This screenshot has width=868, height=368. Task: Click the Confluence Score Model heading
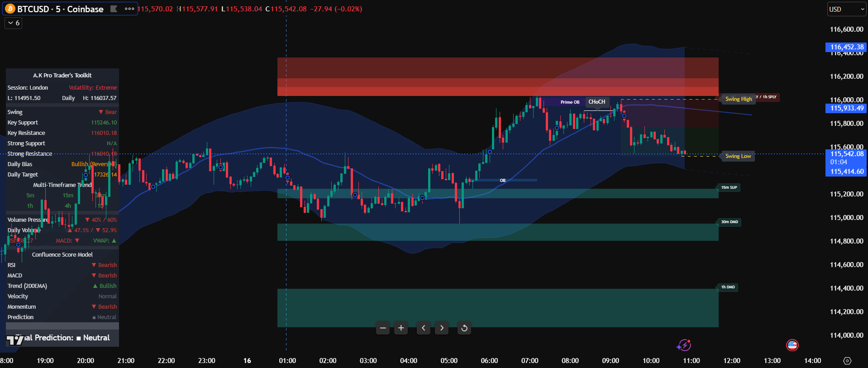click(62, 255)
